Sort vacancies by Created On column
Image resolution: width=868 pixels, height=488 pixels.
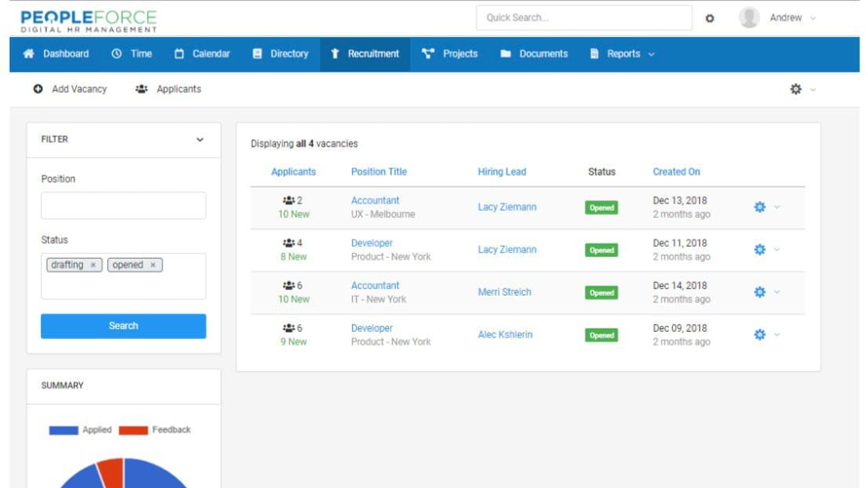(676, 172)
